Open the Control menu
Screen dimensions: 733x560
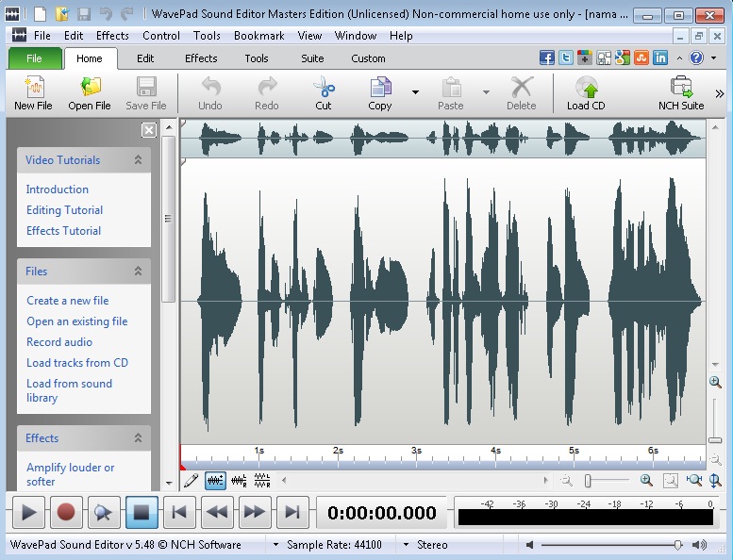point(160,36)
